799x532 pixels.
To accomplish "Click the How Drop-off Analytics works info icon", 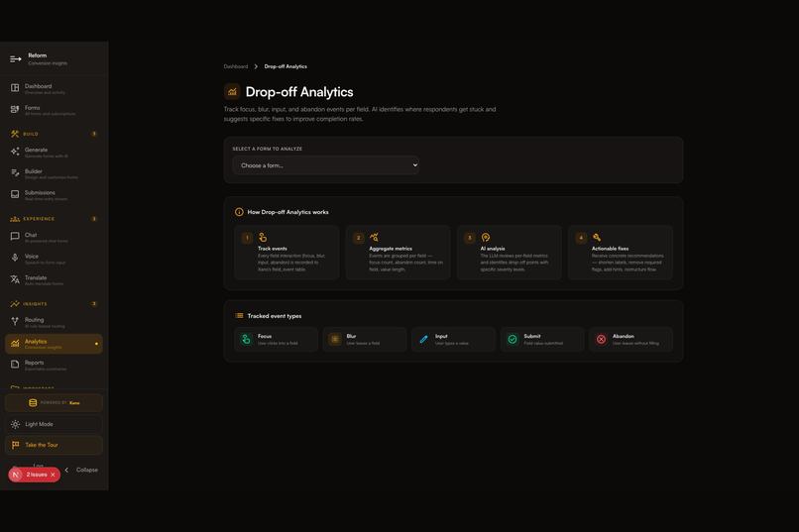I will [239, 212].
